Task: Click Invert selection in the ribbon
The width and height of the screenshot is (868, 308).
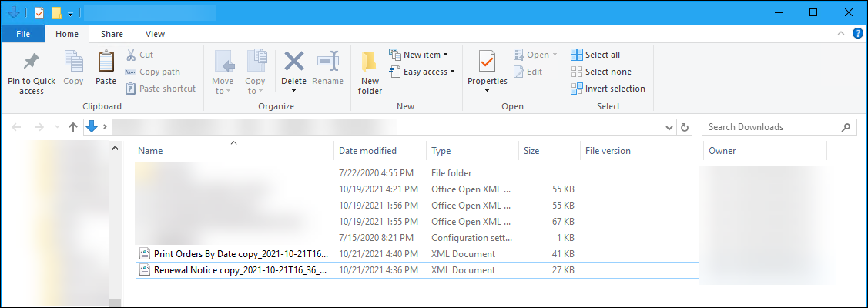Action: pos(608,89)
